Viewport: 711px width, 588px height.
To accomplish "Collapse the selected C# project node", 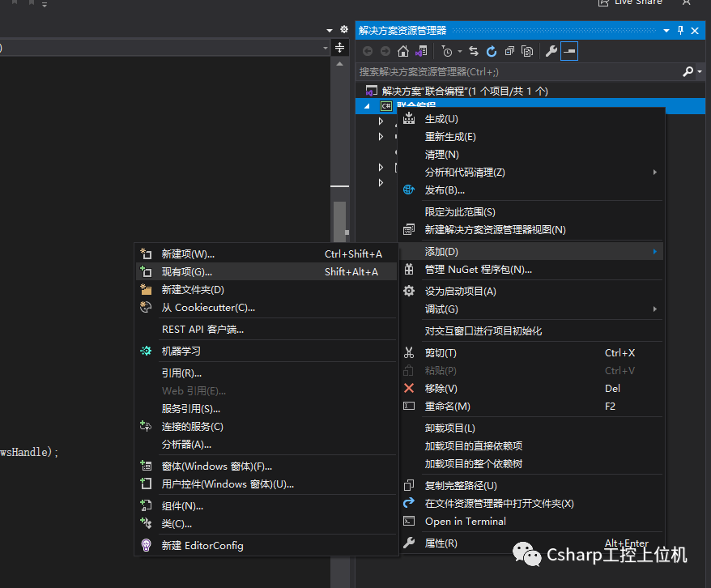I will (x=367, y=106).
